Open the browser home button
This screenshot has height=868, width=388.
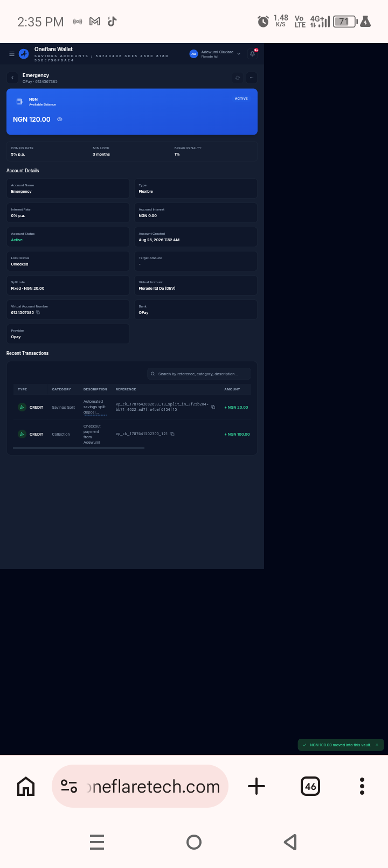point(26,786)
